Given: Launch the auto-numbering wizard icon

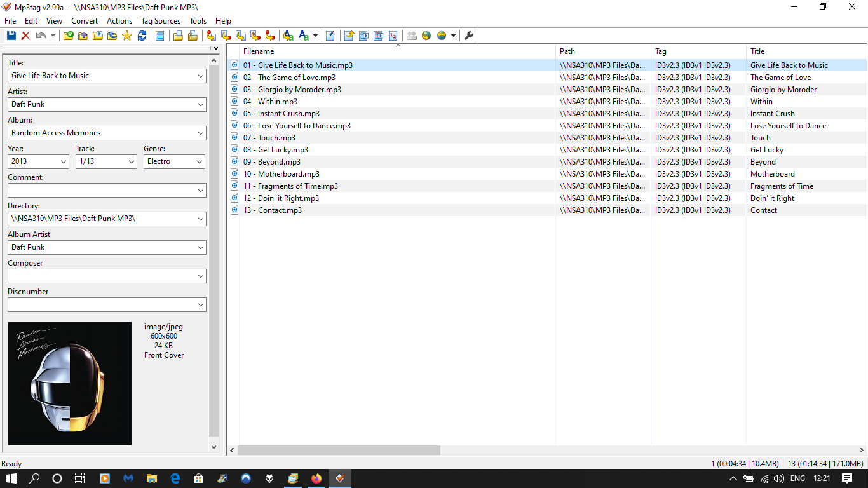Looking at the screenshot, I should 393,36.
